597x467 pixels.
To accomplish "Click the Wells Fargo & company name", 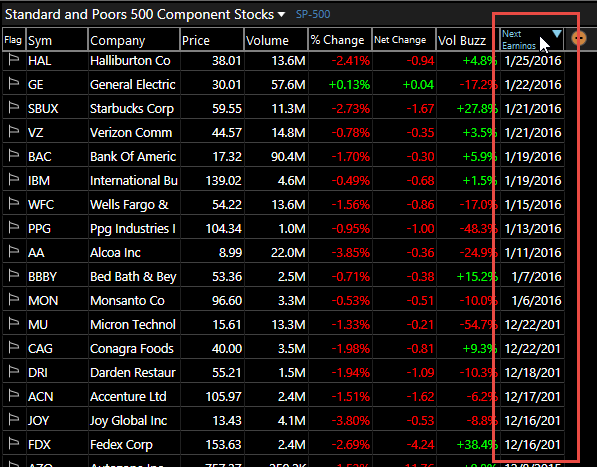I will pyautogui.click(x=129, y=204).
